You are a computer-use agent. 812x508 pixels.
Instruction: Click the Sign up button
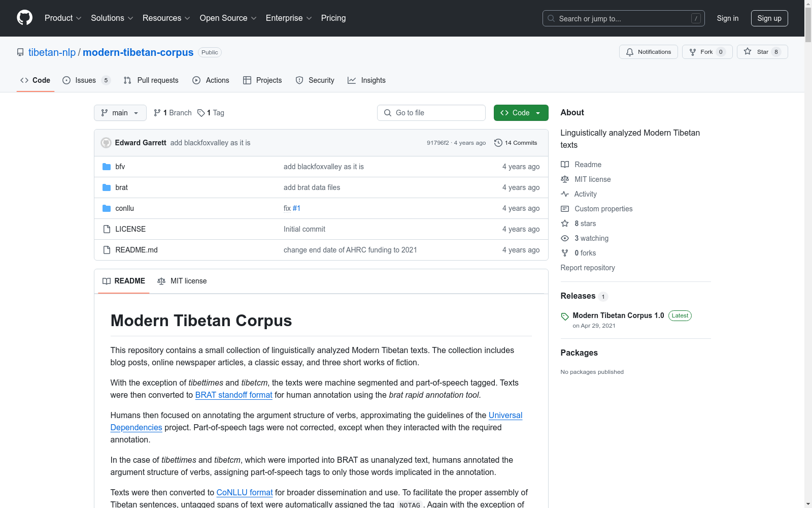coord(769,18)
